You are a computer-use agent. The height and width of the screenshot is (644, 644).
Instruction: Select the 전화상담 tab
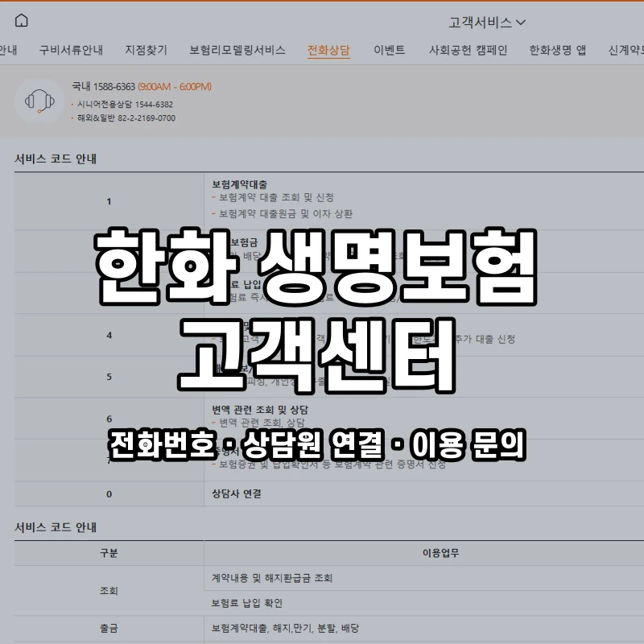point(328,50)
